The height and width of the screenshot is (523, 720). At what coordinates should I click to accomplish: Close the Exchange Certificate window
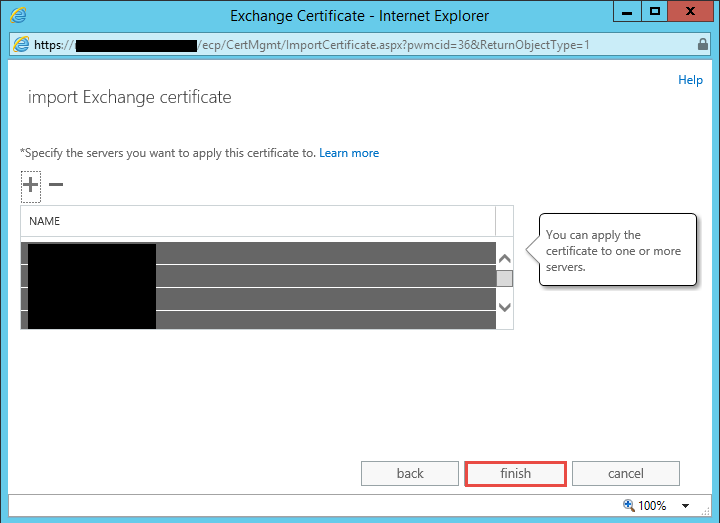[x=690, y=11]
